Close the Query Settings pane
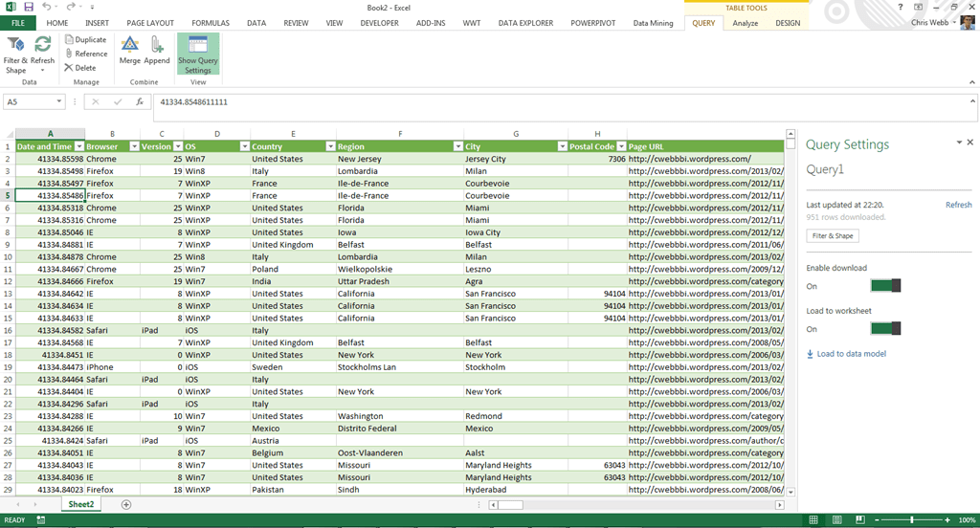 tap(970, 143)
